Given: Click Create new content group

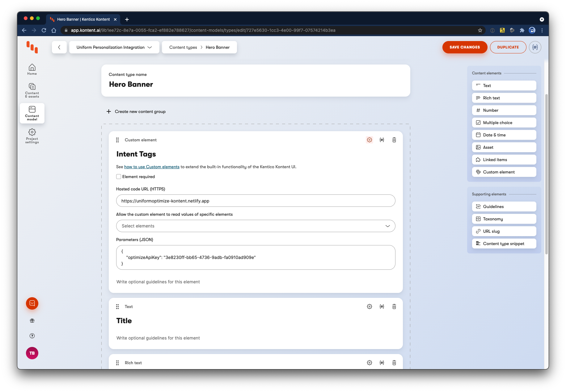Looking at the screenshot, I should click(x=140, y=111).
